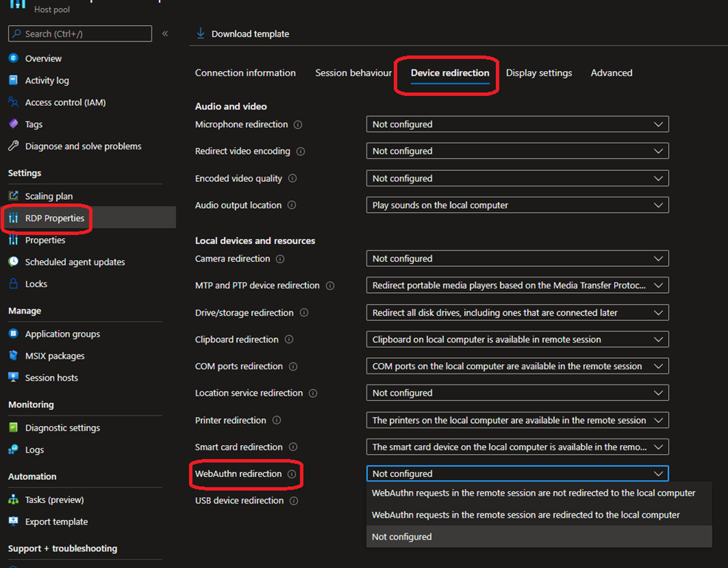Click the Download template arrow icon

point(200,34)
